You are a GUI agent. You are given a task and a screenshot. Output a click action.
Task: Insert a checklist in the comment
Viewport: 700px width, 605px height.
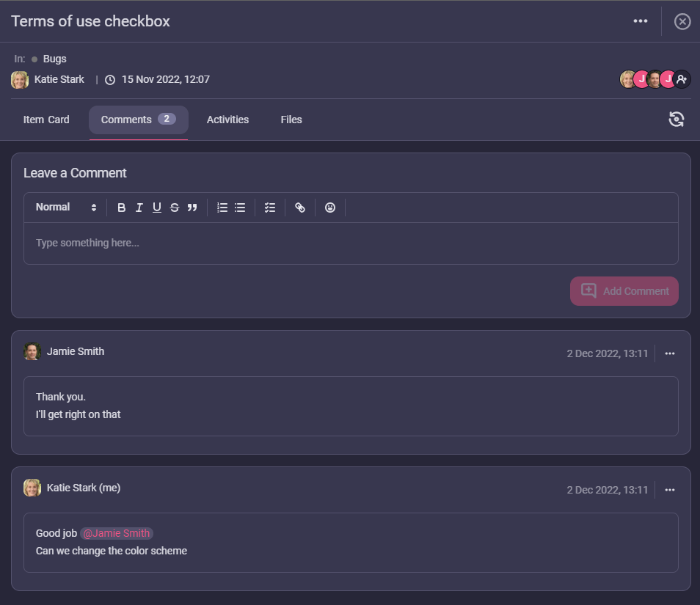[x=270, y=208]
